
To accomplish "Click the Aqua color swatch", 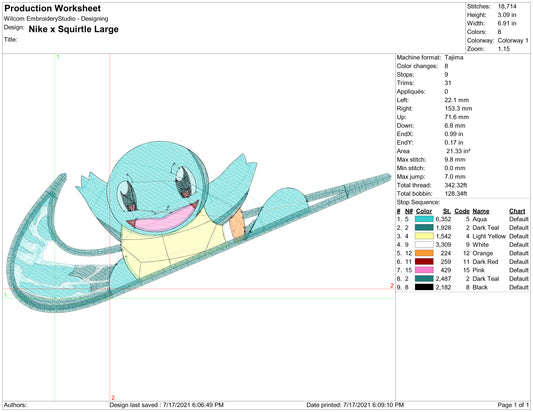I will point(424,219).
